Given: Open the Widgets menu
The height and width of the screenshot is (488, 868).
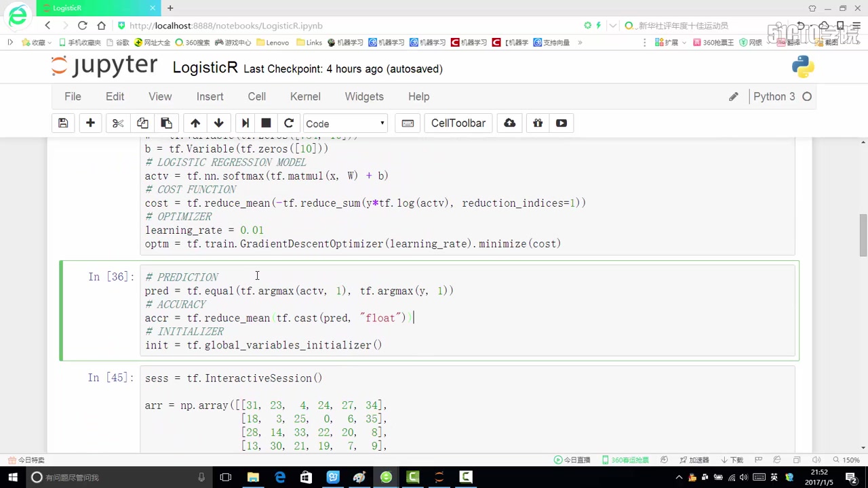Looking at the screenshot, I should 364,96.
